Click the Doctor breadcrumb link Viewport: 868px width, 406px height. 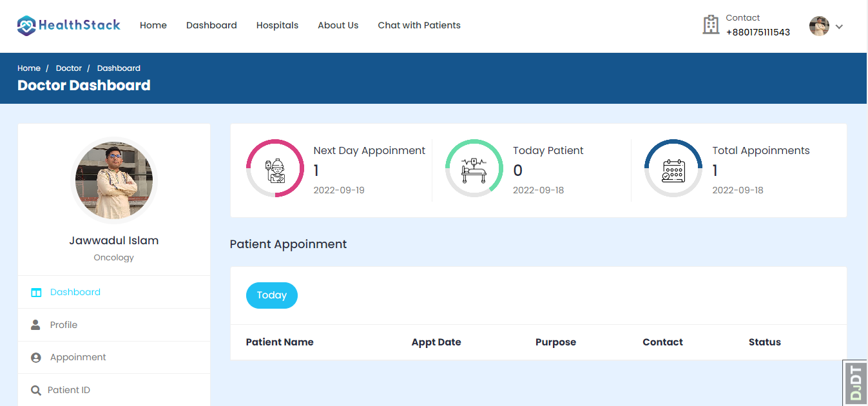[69, 68]
